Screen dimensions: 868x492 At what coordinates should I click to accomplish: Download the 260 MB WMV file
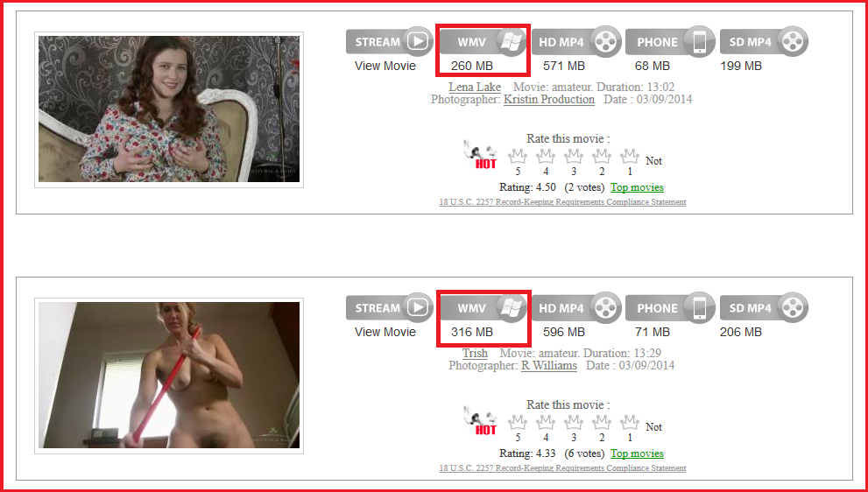pyautogui.click(x=483, y=42)
